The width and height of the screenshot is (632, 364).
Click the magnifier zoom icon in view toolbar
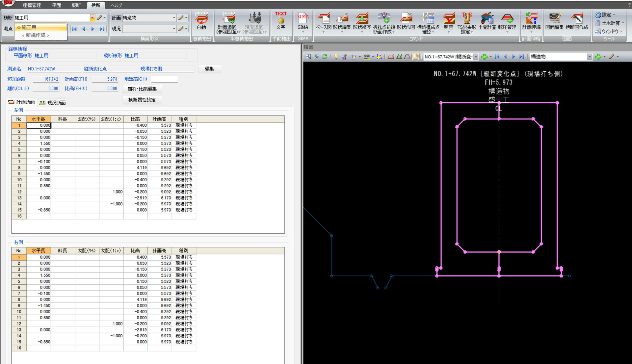(316, 57)
